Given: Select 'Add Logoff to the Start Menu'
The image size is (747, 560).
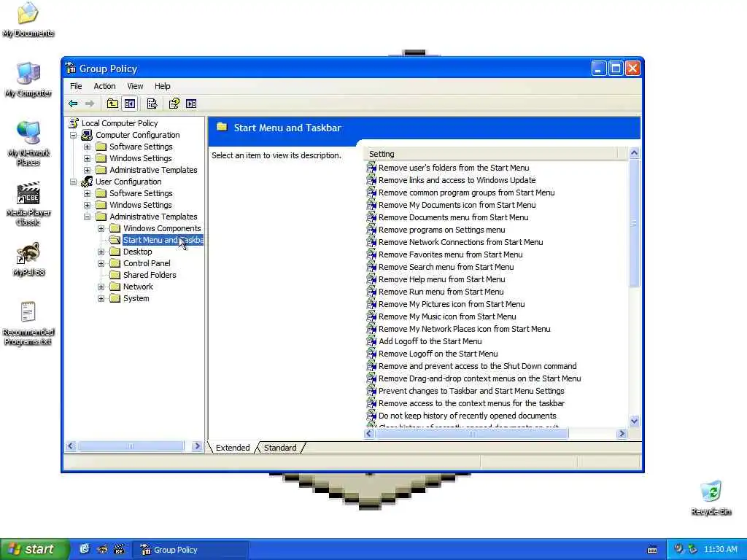Looking at the screenshot, I should [430, 341].
